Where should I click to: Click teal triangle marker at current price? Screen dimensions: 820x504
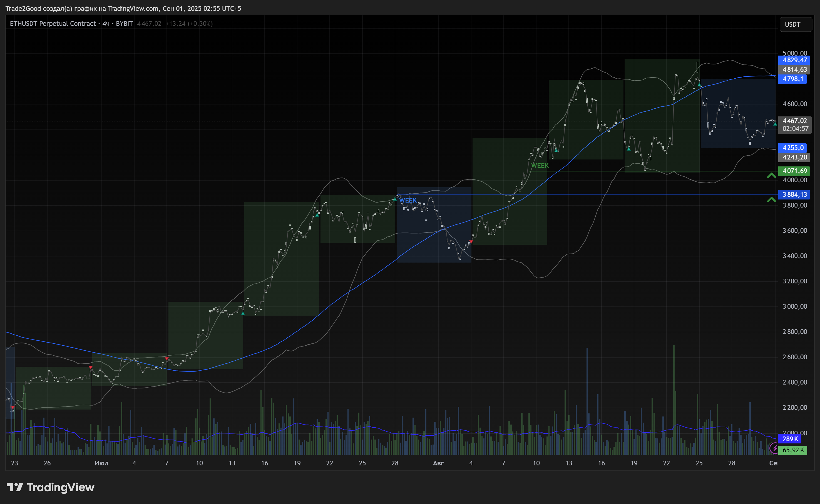pyautogui.click(x=775, y=124)
